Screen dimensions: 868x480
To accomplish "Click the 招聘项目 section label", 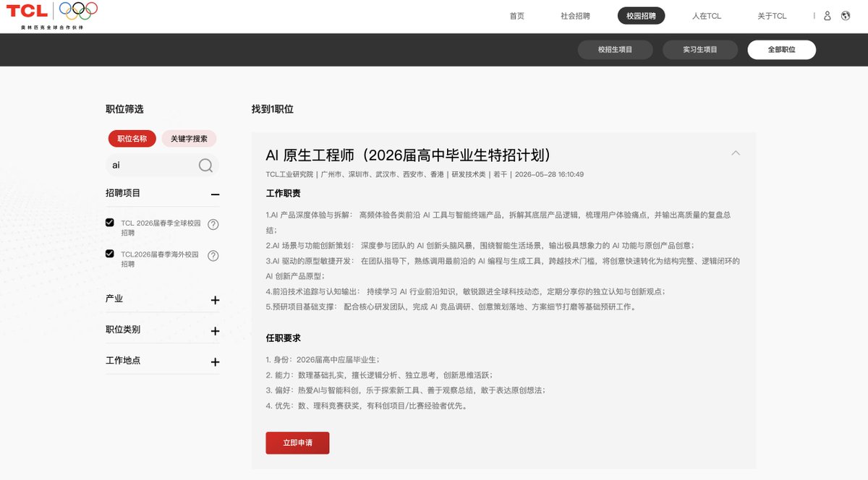I will click(123, 193).
